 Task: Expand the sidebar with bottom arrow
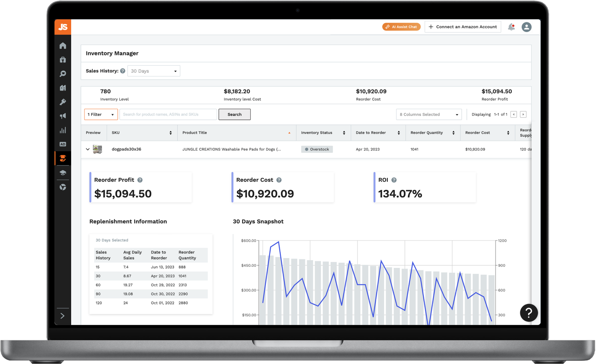63,316
